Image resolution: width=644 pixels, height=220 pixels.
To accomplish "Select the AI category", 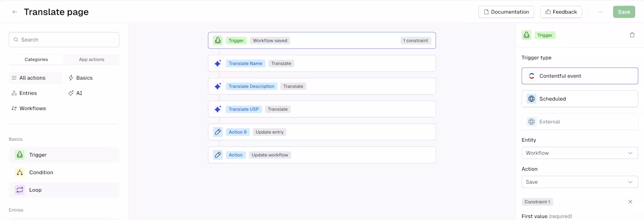I will click(75, 93).
